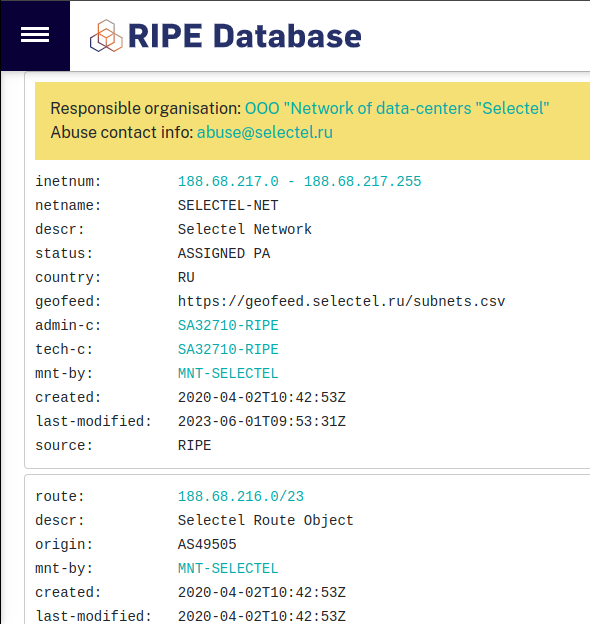The height and width of the screenshot is (624, 590).
Task: Click the Abuse contact info label
Action: pyautogui.click(x=122, y=133)
